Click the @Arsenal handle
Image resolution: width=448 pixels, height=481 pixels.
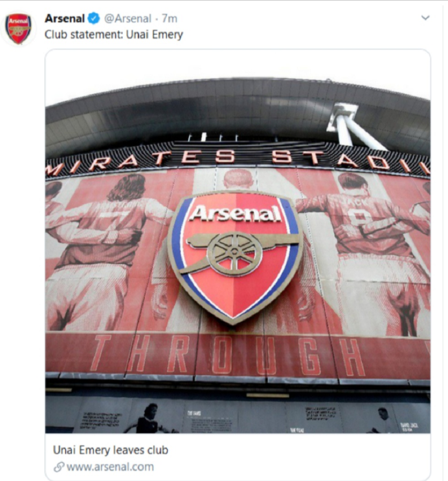(127, 19)
